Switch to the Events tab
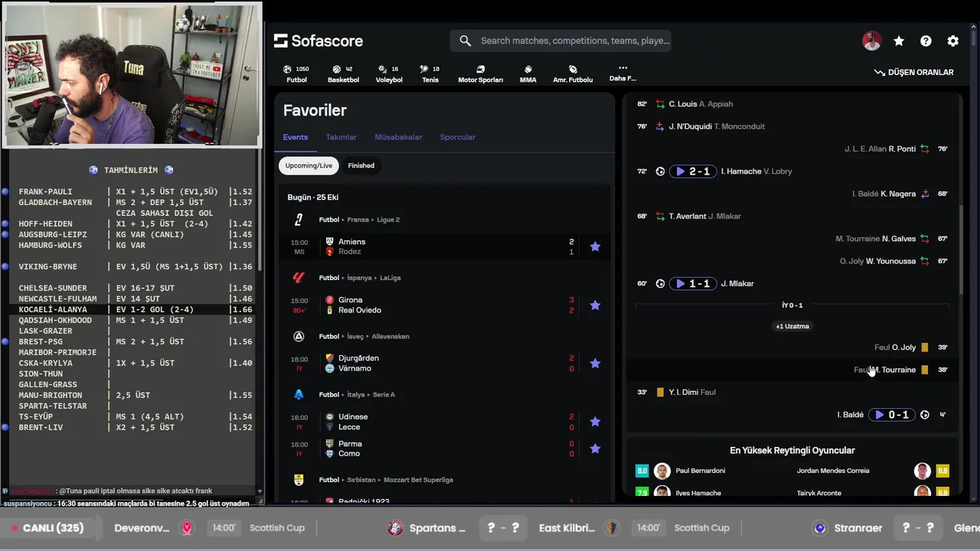Screen dimensions: 980x551 click(x=296, y=137)
